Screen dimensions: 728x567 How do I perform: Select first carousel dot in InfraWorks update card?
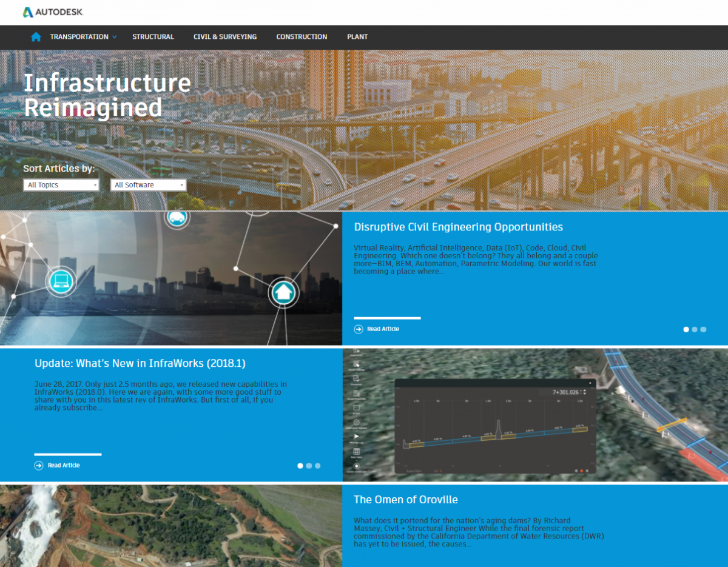tap(300, 466)
